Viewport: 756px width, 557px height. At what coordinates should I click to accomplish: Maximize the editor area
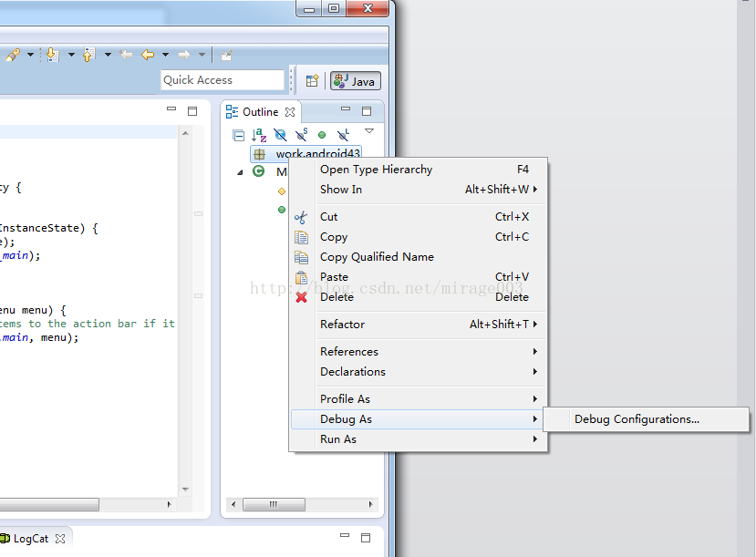(x=192, y=111)
